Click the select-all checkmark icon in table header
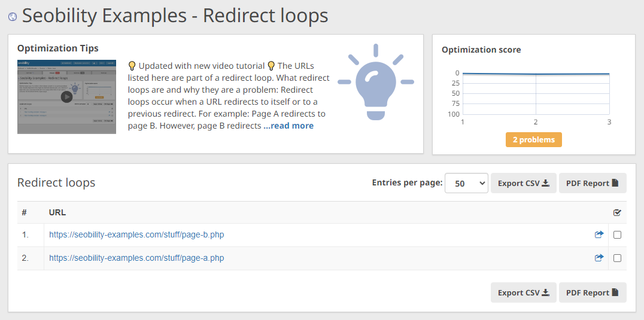644x320 pixels. pyautogui.click(x=617, y=212)
